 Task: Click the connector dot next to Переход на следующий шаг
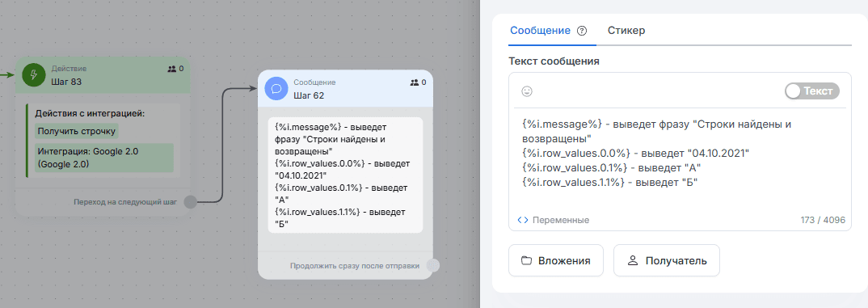[x=190, y=201]
